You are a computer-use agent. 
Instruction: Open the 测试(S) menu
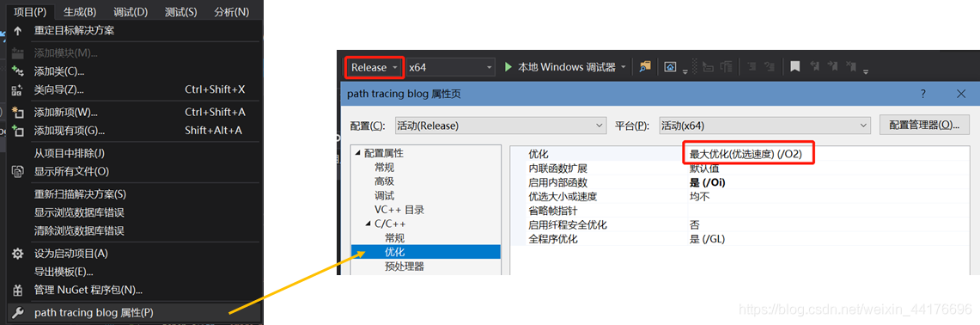pos(180,11)
